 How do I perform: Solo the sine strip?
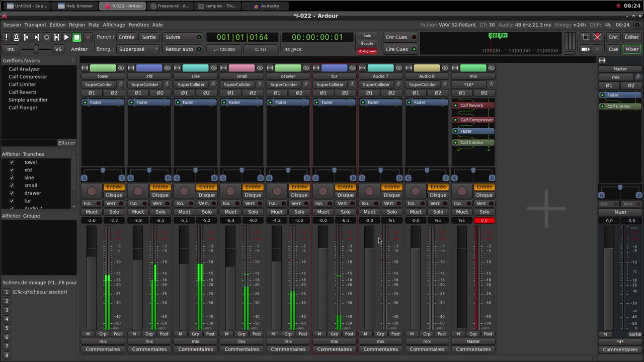tap(207, 212)
